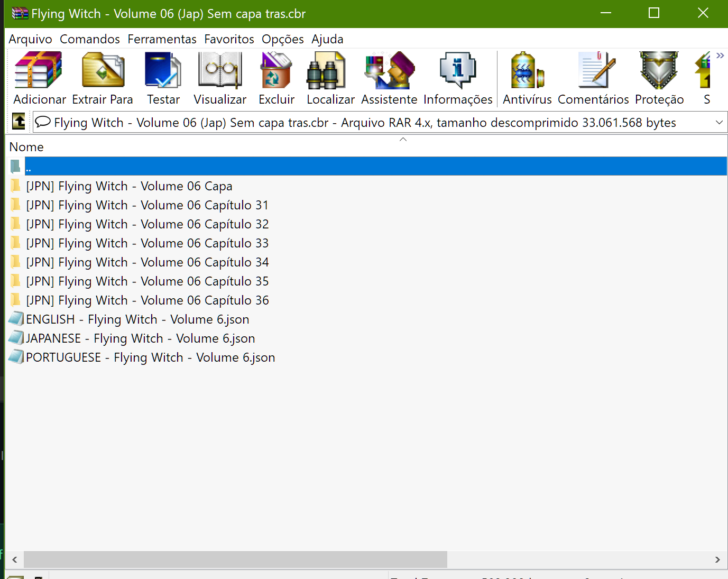
Task: Show more toolbar buttons chevron
Action: point(720,56)
